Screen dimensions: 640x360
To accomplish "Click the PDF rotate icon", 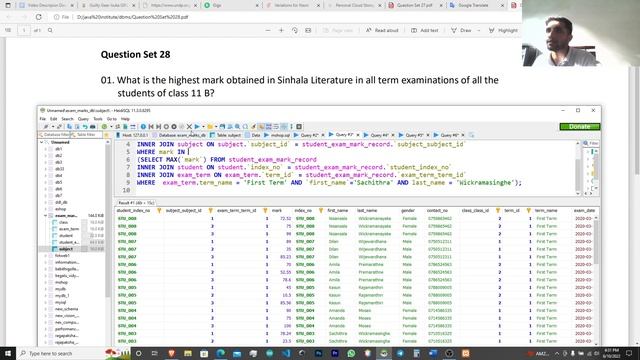I will pyautogui.click(x=295, y=30).
